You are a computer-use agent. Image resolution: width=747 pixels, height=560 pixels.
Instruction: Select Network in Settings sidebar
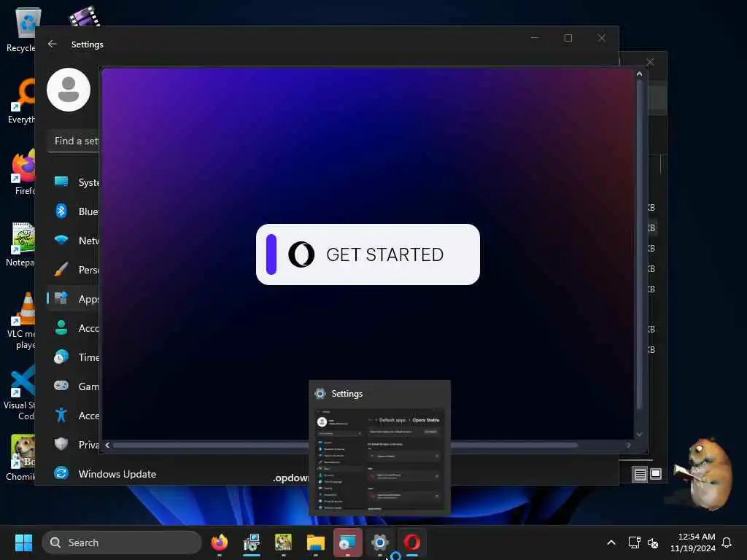click(74, 240)
